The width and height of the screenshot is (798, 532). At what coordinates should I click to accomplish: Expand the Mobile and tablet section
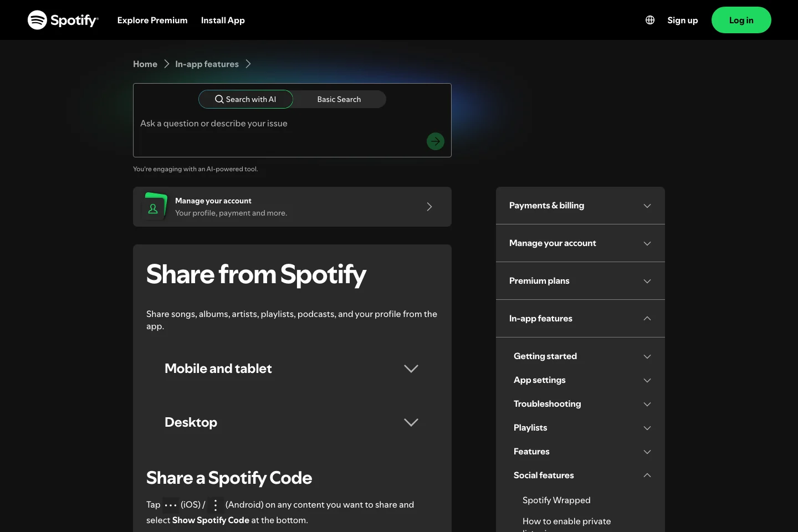coord(292,369)
